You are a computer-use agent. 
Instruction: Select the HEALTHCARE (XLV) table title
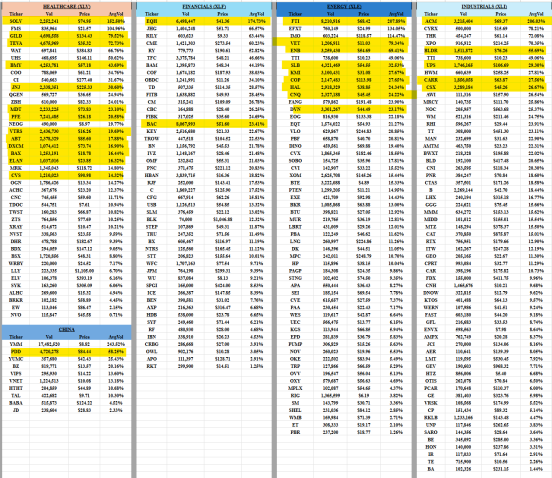click(67, 6)
